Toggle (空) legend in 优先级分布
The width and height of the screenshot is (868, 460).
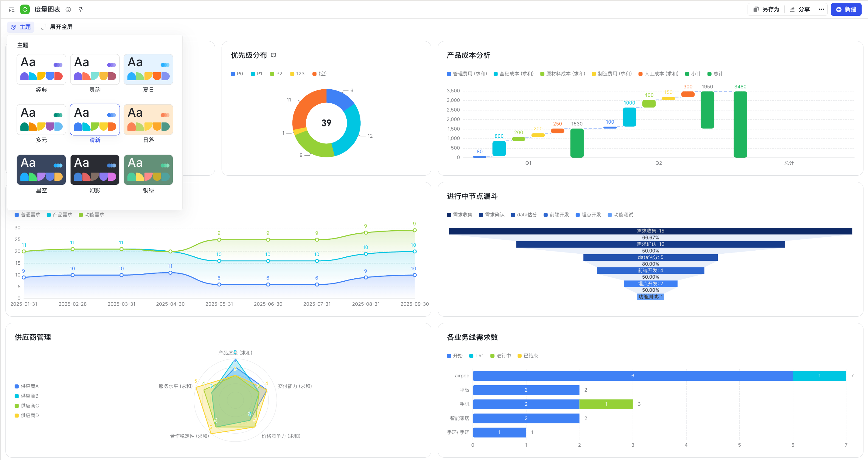click(319, 74)
